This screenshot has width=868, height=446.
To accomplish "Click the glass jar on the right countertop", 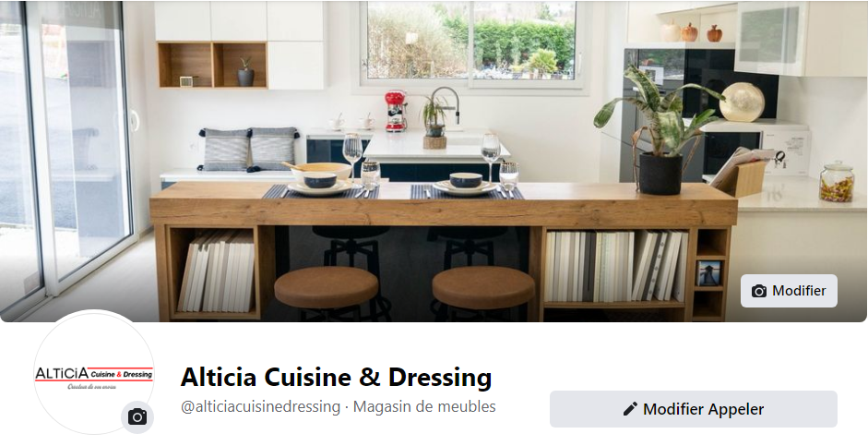I will (837, 182).
